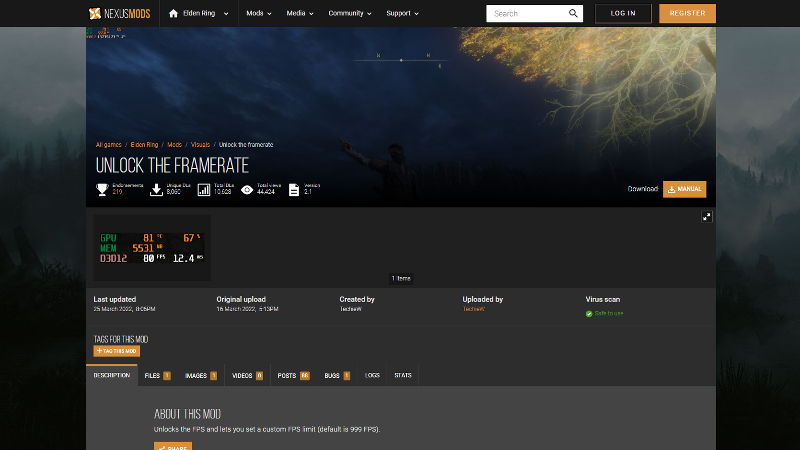Switch to the Videos tab
800x450 pixels.
[x=247, y=376]
